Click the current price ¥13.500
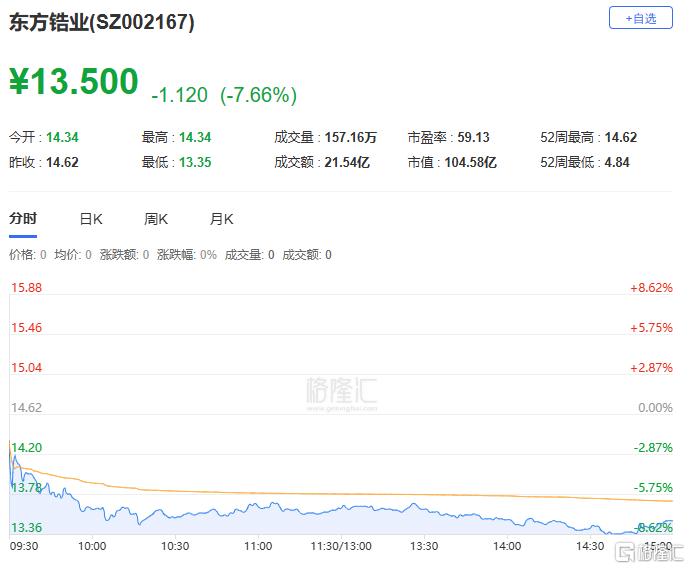The width and height of the screenshot is (690, 569). 74,81
